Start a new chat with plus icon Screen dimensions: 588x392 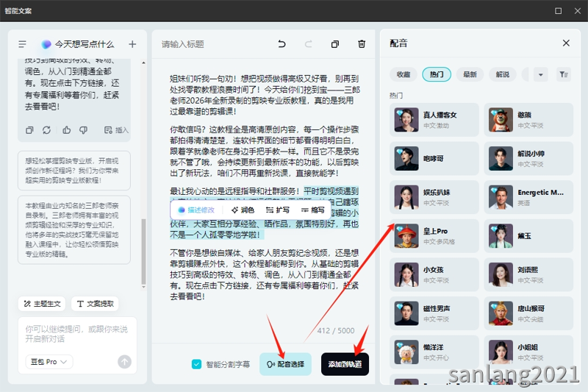[x=132, y=44]
